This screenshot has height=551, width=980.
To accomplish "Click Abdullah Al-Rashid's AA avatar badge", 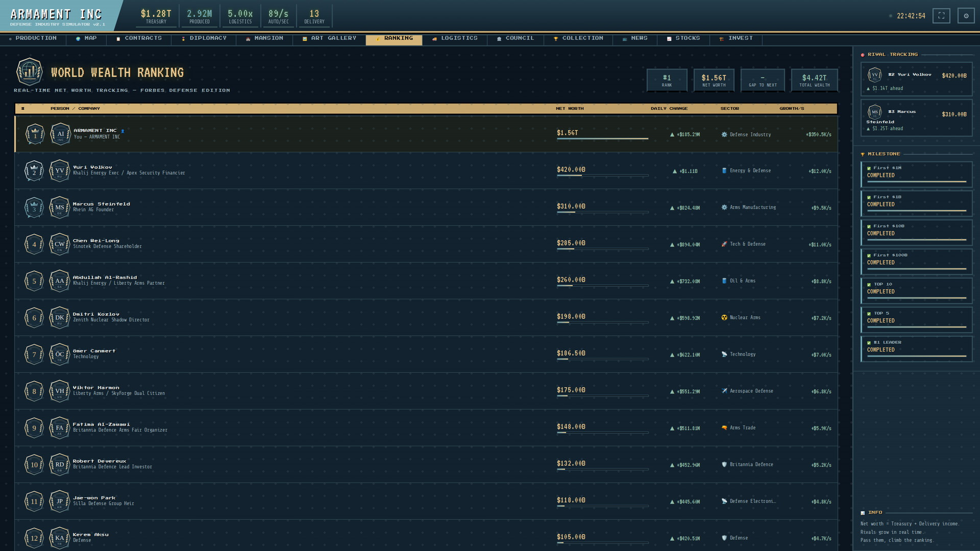I will point(60,281).
